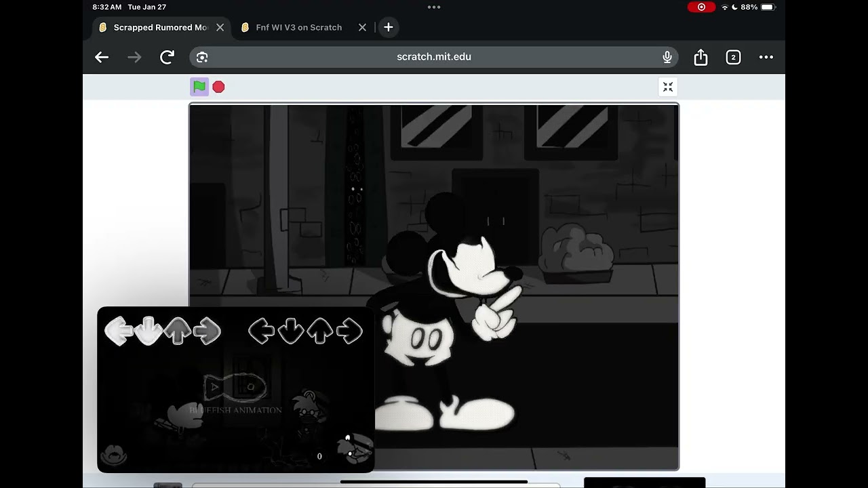
Task: Tap the player's up arrow receptor
Action: point(320,331)
